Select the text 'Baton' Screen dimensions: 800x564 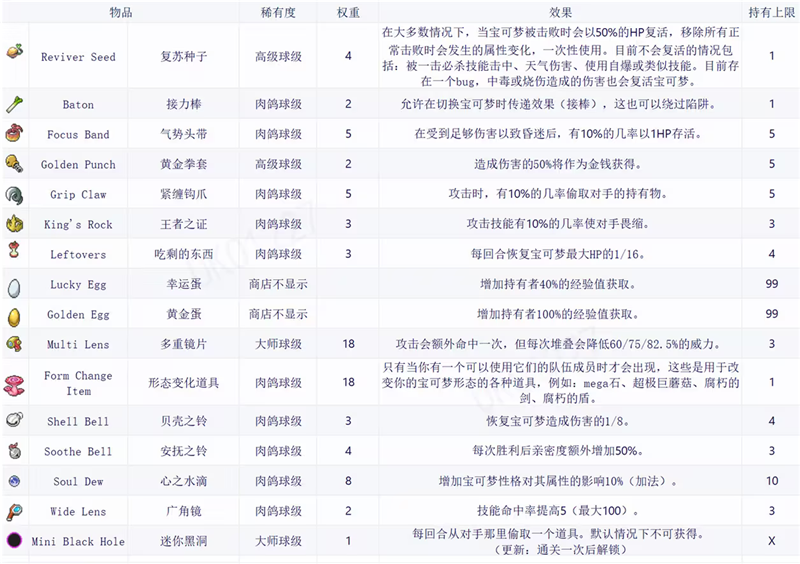point(78,105)
